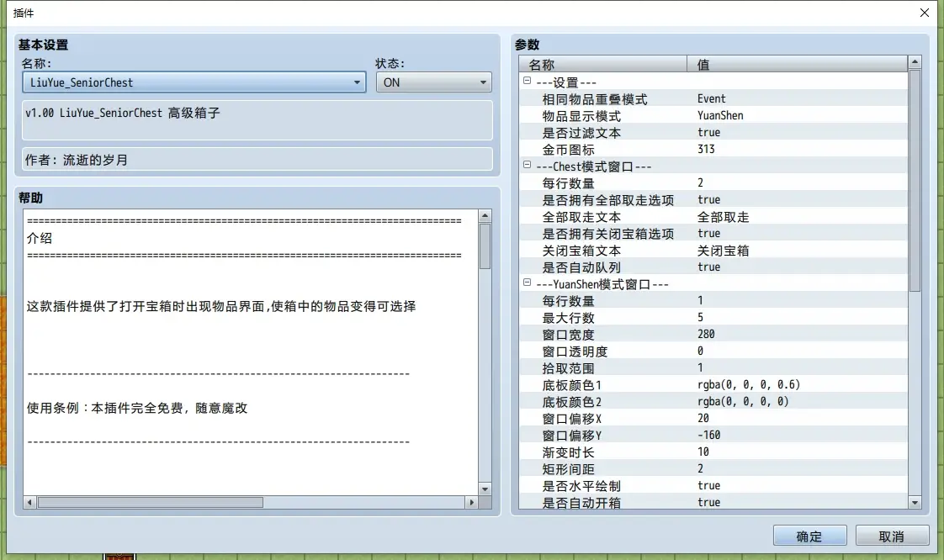Select the 拾取范围 parameter row
This screenshot has height=560, width=944.
(x=713, y=367)
